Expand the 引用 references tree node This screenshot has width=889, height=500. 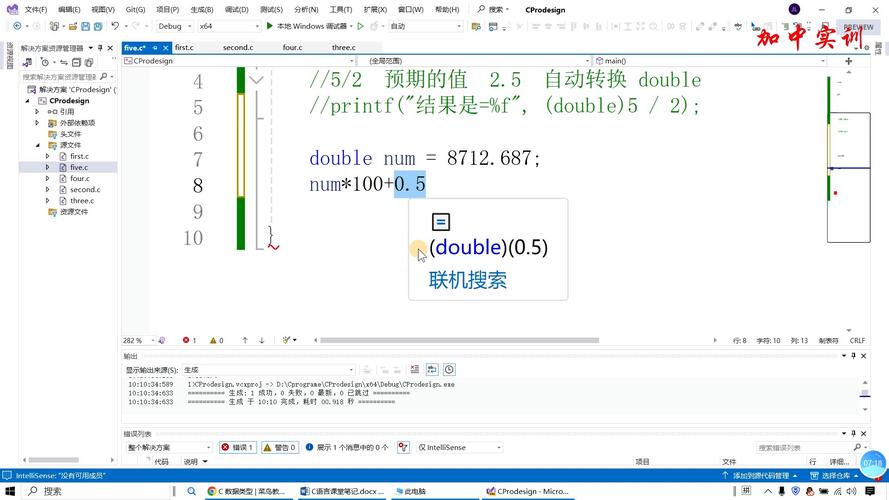tap(37, 112)
